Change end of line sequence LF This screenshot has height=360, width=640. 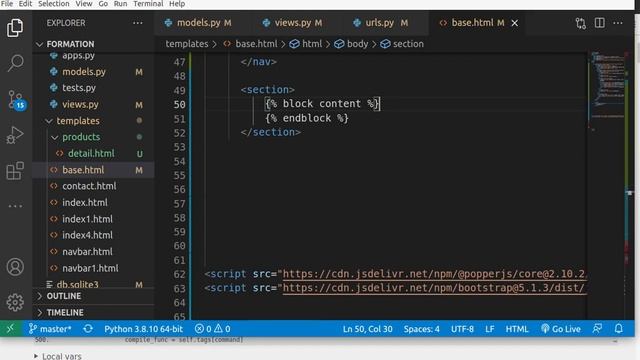point(489,329)
